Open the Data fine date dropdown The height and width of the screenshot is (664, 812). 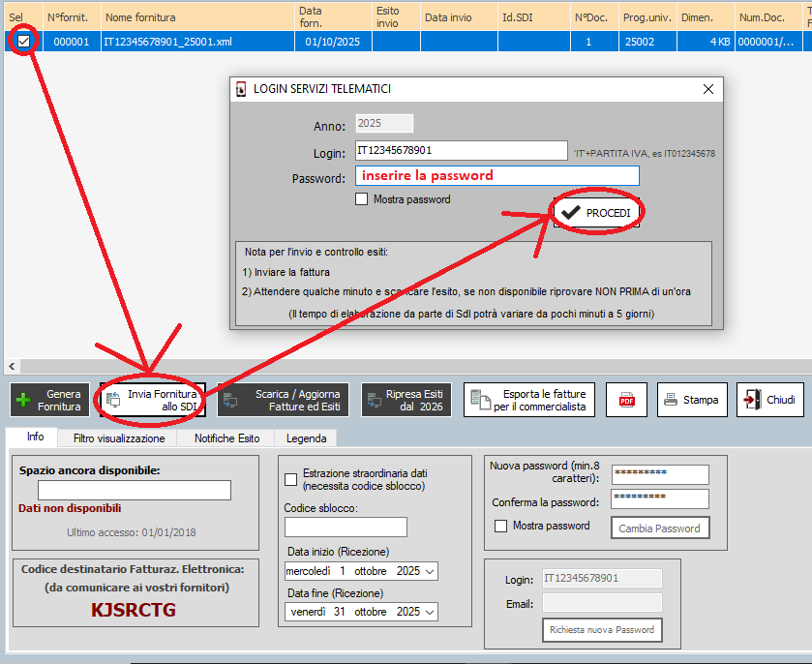pos(430,612)
